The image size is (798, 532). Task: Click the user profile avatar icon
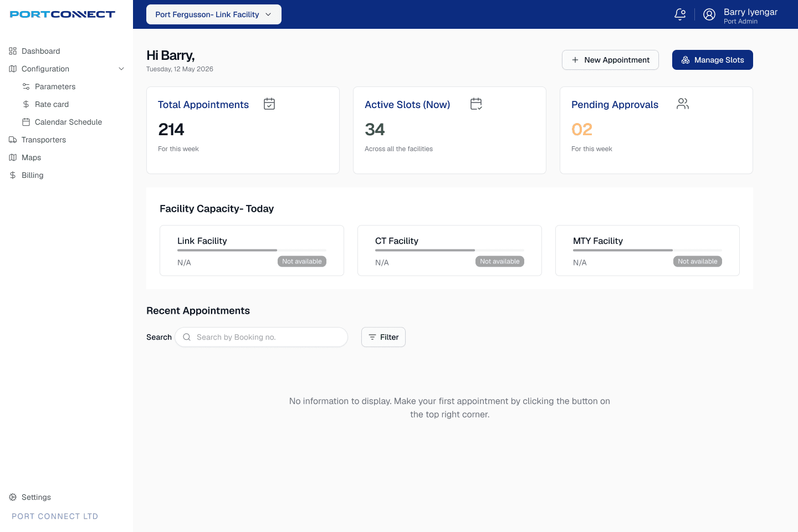709,14
